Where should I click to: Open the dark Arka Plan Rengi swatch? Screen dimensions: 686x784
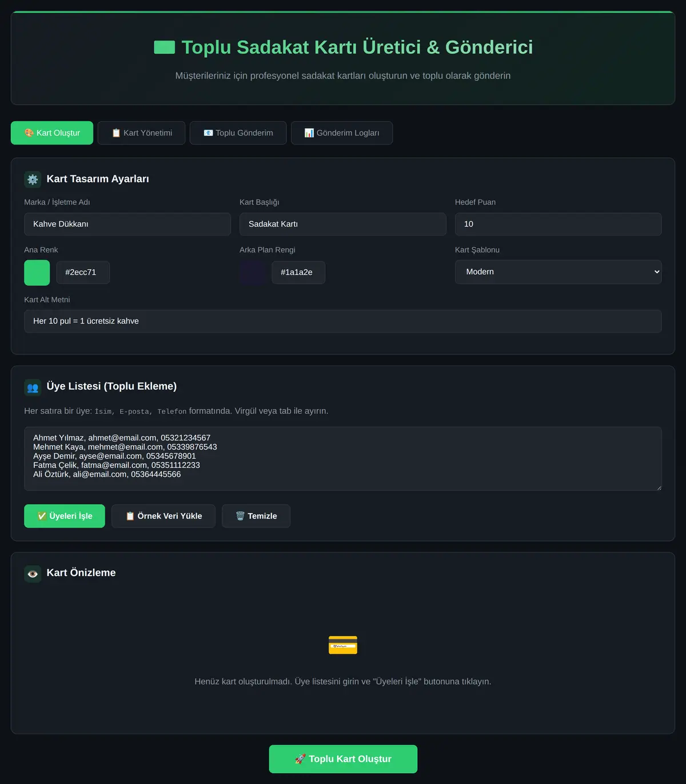click(x=253, y=273)
